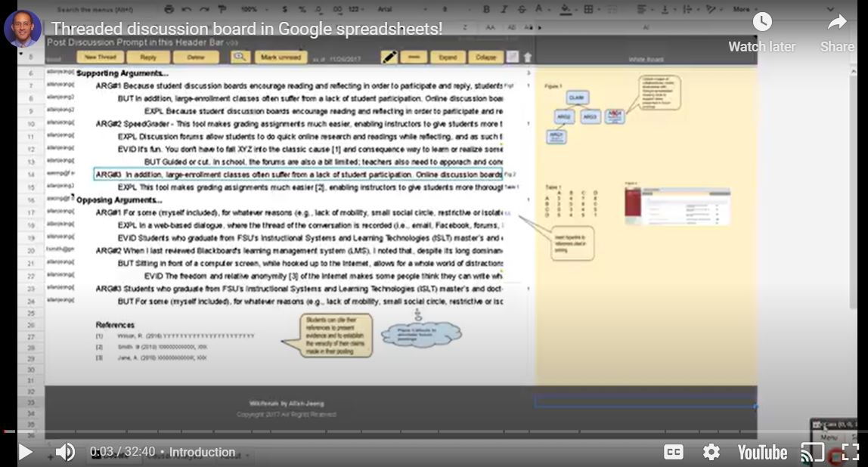Screen dimensions: 868x467
Task: Expand all threads with Expand button
Action: [x=448, y=57]
